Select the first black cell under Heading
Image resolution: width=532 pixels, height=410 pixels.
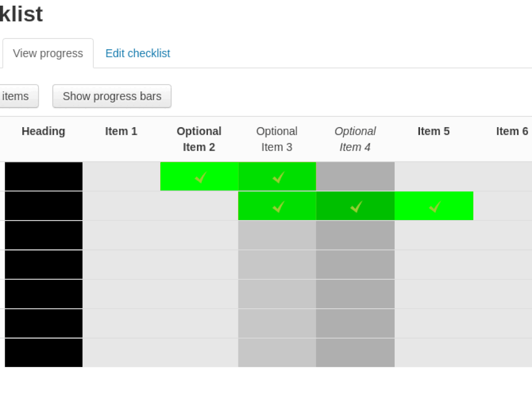43,176
